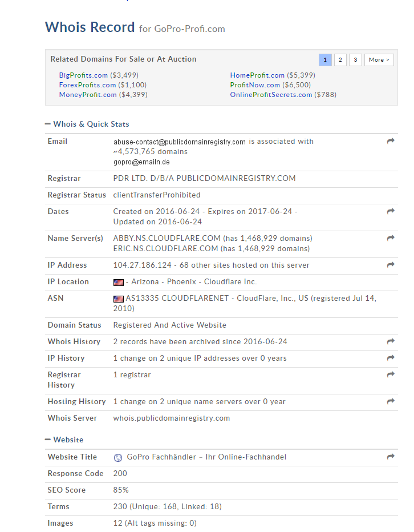
Task: Open the OnlineProfitSecrets.com domain link
Action: [271, 95]
